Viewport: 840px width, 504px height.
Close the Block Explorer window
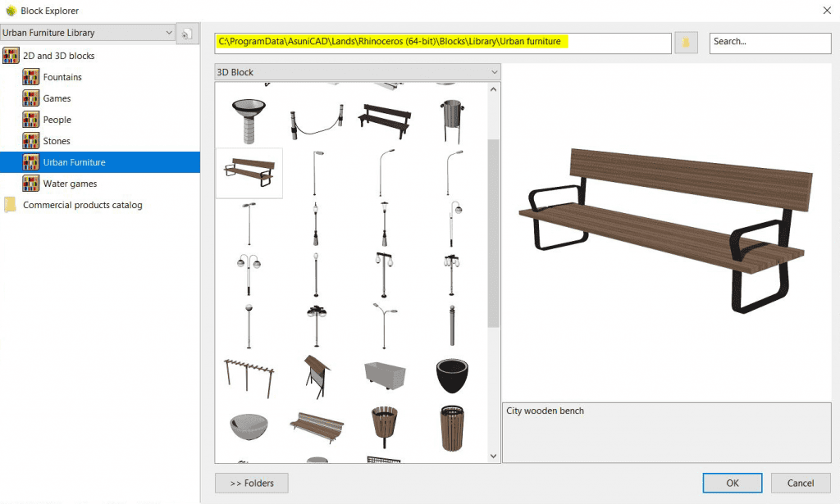(x=827, y=11)
